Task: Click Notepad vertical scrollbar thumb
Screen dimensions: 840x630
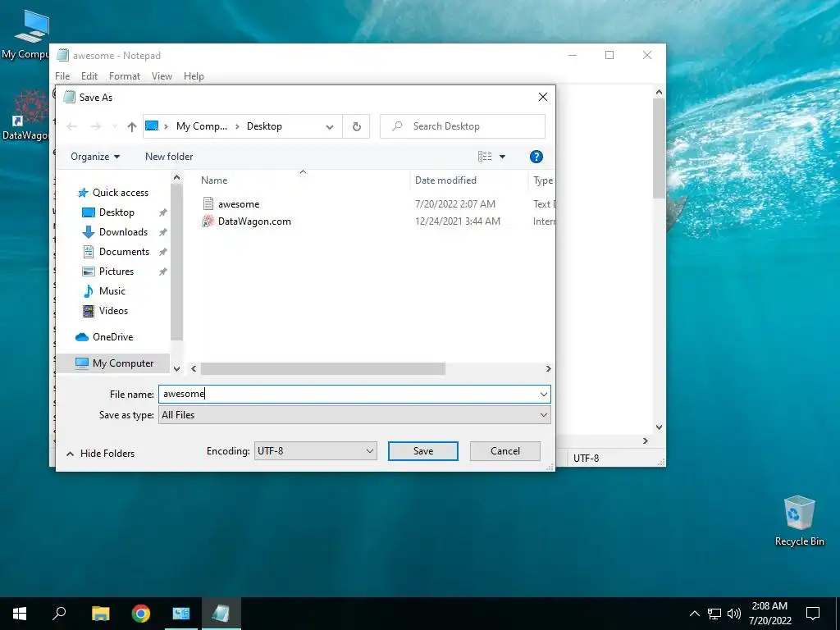Action: point(659,148)
